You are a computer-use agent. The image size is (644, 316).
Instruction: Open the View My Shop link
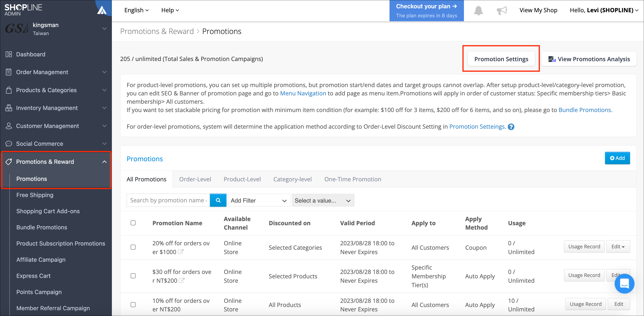click(x=538, y=10)
